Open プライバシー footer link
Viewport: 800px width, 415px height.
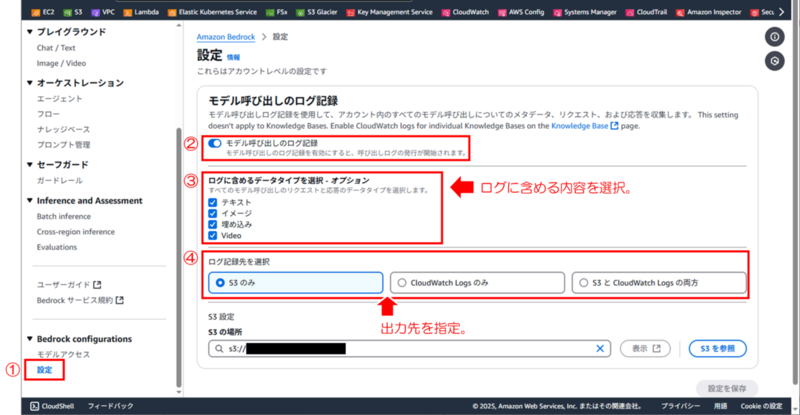(681, 406)
